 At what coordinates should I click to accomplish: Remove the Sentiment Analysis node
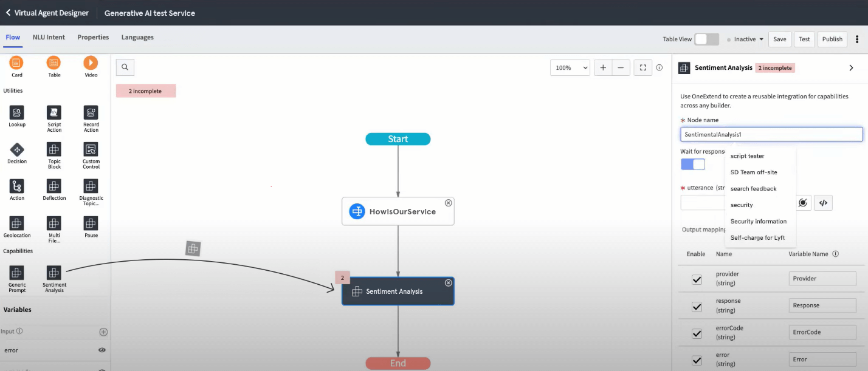449,282
